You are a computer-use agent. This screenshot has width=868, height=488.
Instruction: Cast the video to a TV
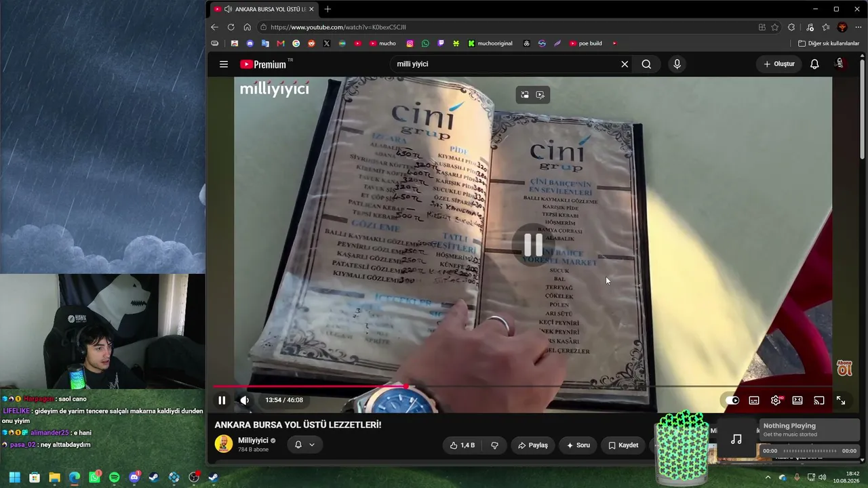[x=819, y=401]
